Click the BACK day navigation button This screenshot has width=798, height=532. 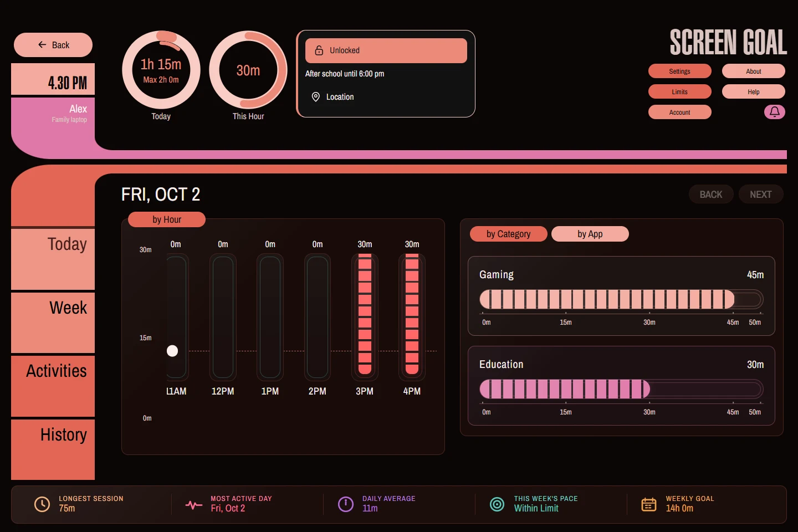tap(711, 194)
